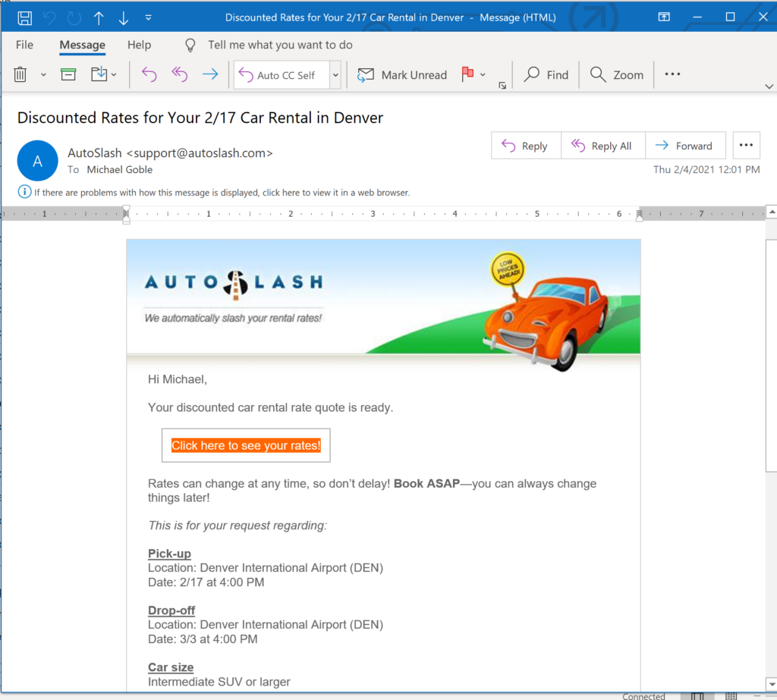Image resolution: width=777 pixels, height=700 pixels.
Task: Click the sender address support@autoslash.com
Action: click(200, 153)
